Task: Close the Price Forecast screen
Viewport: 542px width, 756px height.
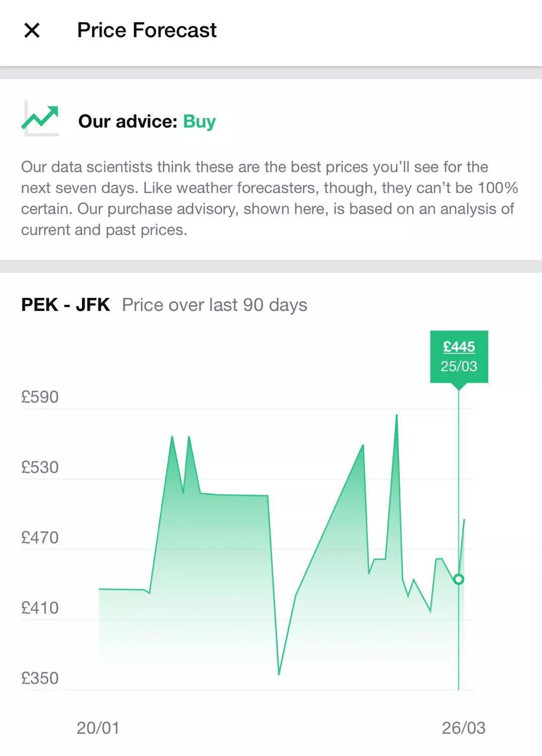Action: (32, 31)
